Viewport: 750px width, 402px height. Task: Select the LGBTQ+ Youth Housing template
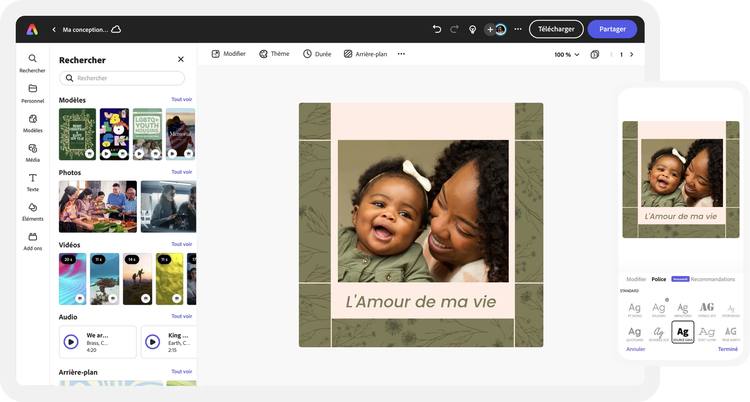(147, 134)
